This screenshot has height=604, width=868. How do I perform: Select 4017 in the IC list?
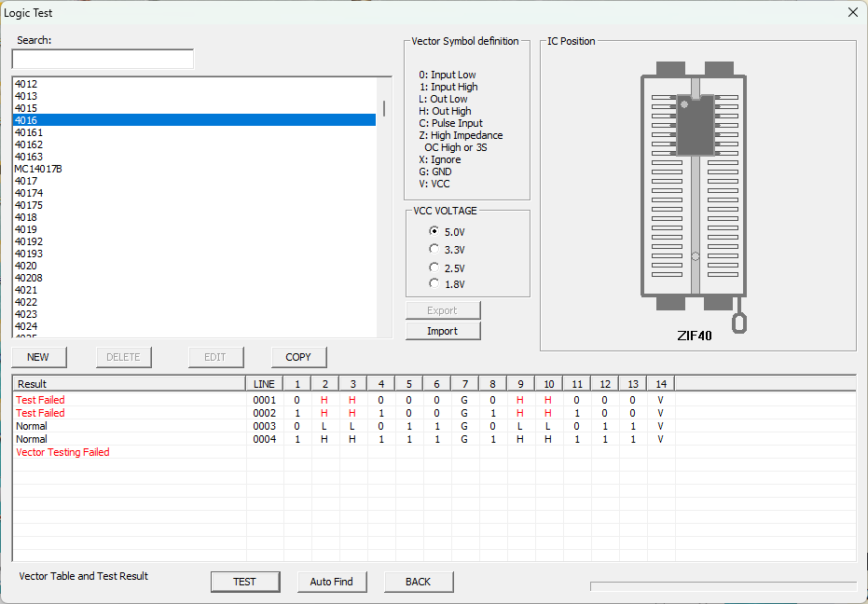(x=26, y=181)
